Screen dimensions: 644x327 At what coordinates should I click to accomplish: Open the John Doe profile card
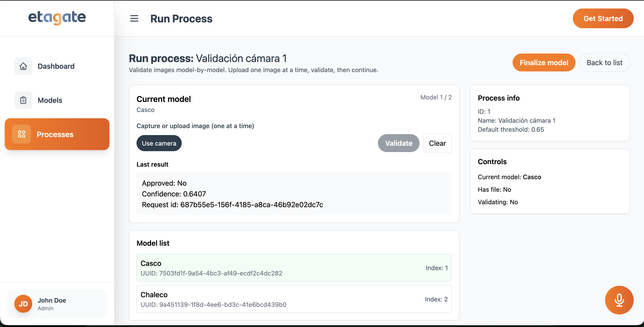[57, 304]
